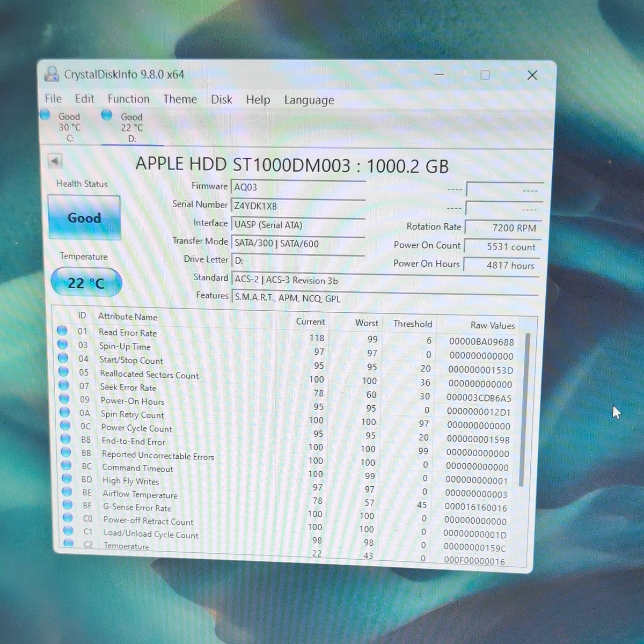Click status icon for Power-On Hours row
Image resolution: width=644 pixels, height=644 pixels.
pyautogui.click(x=64, y=399)
